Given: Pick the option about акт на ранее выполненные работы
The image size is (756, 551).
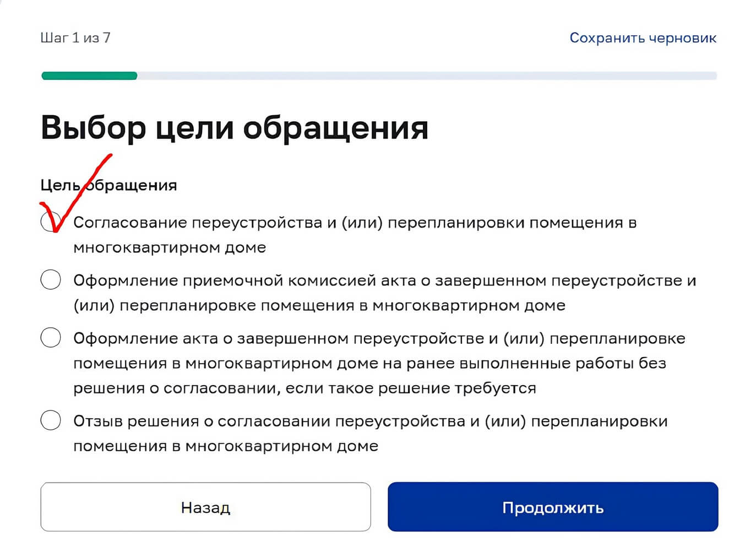Looking at the screenshot, I should click(50, 338).
